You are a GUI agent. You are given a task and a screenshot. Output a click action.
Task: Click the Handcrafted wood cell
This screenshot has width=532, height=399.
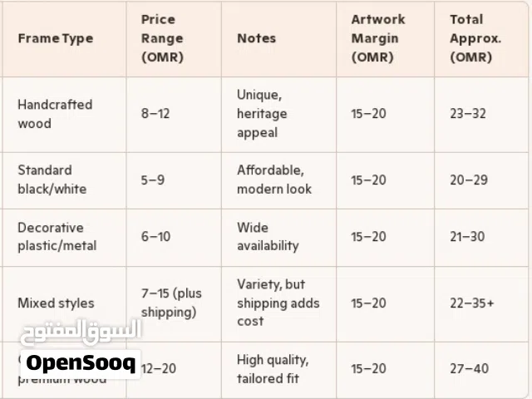pos(55,114)
